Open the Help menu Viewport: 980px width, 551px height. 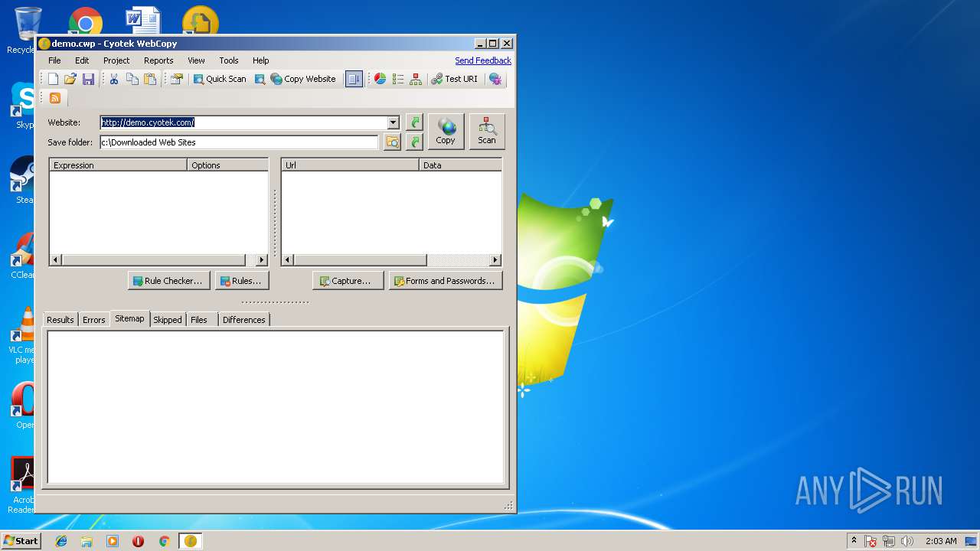261,60
